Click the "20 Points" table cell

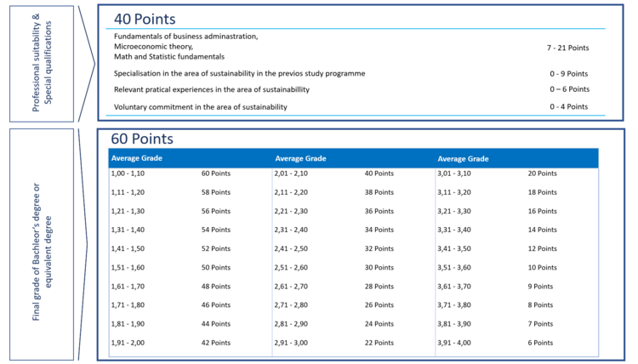542,173
